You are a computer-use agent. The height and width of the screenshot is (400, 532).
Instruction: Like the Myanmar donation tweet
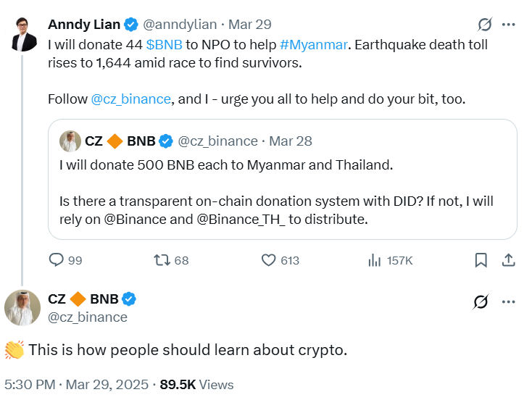pyautogui.click(x=270, y=260)
